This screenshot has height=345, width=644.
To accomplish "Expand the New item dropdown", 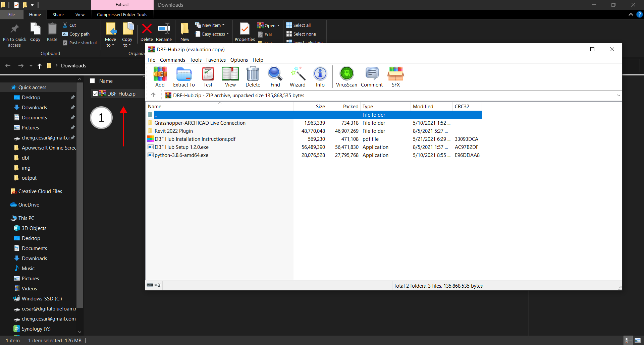I will pos(223,25).
